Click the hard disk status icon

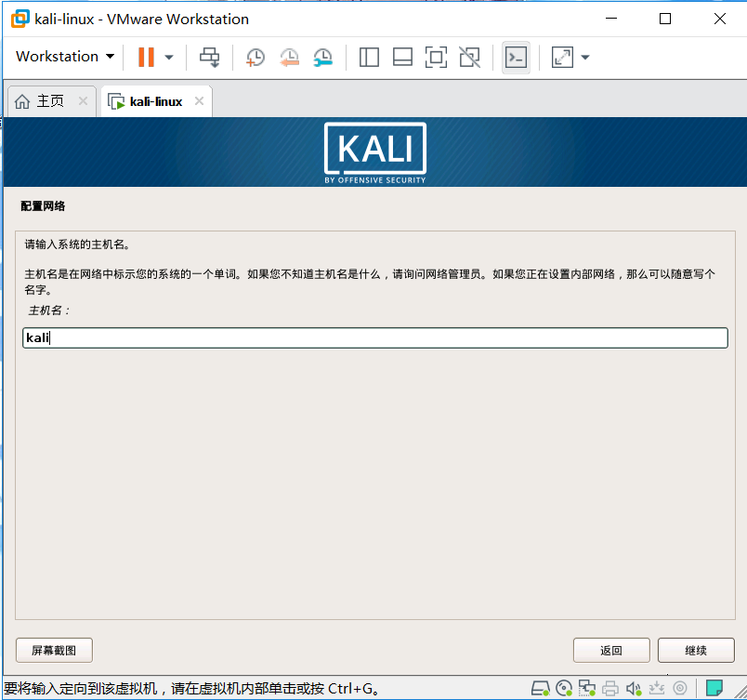(x=540, y=688)
